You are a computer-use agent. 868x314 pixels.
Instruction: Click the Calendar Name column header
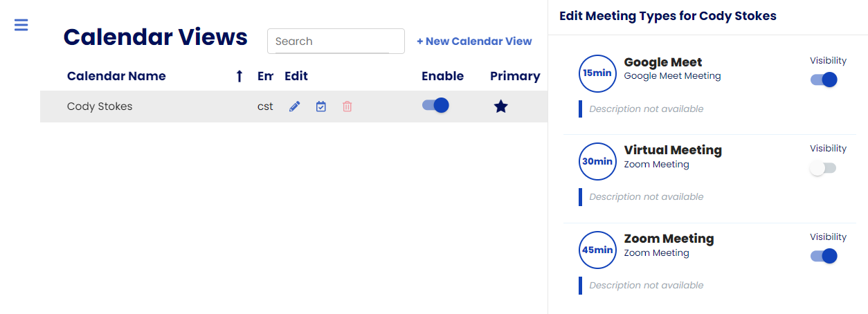[x=116, y=76]
